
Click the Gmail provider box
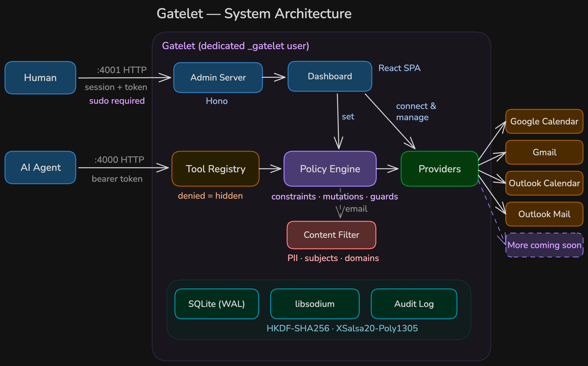click(x=544, y=152)
